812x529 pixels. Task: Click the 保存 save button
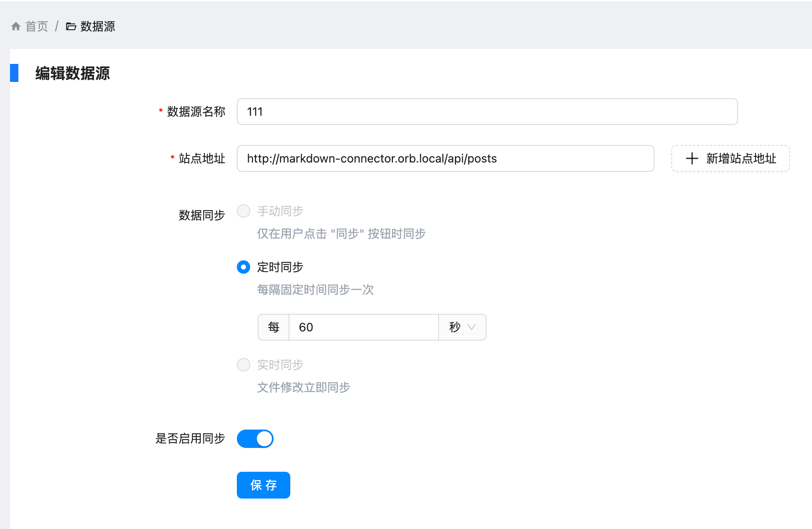(263, 485)
